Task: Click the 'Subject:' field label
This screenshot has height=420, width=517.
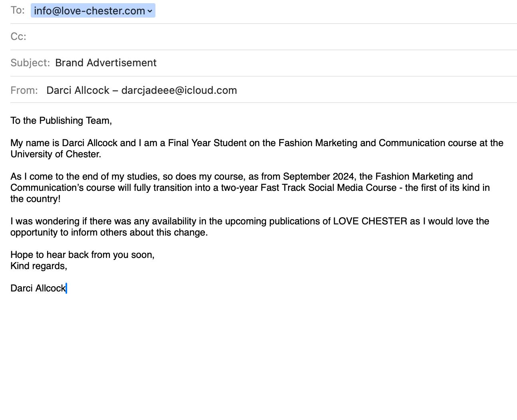Action: coord(30,63)
